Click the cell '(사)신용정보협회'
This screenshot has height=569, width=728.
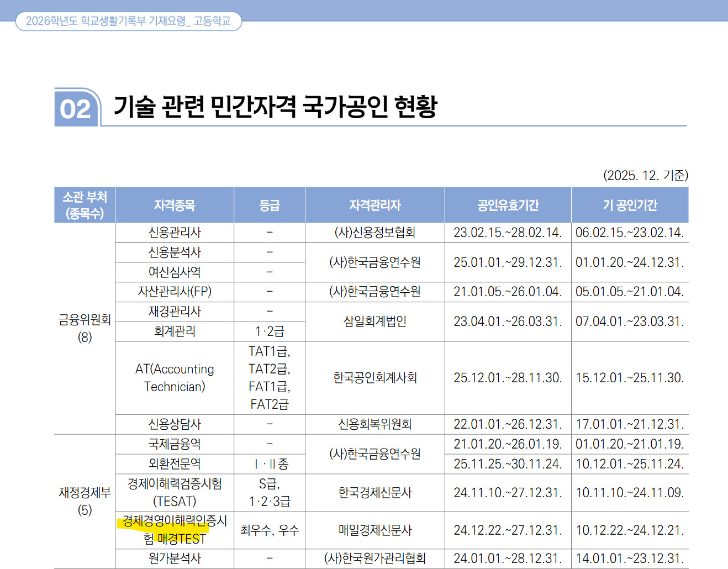click(x=375, y=233)
